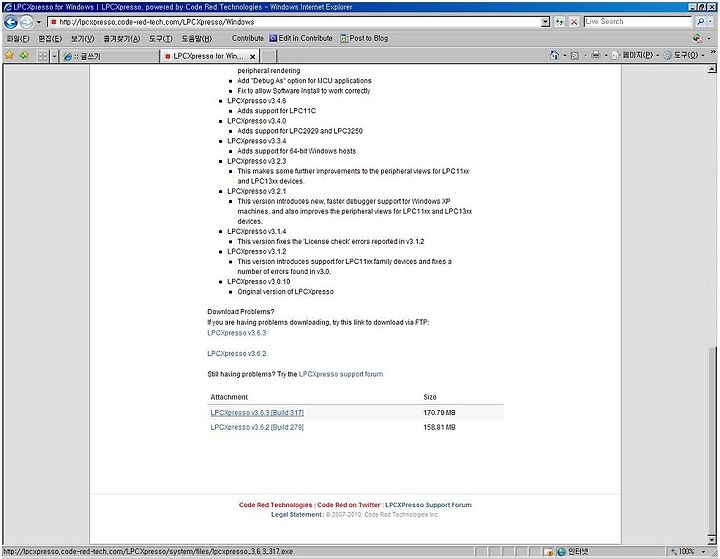Click the Quick Tabs grid icon
This screenshot has height=559, width=720.
(43, 56)
